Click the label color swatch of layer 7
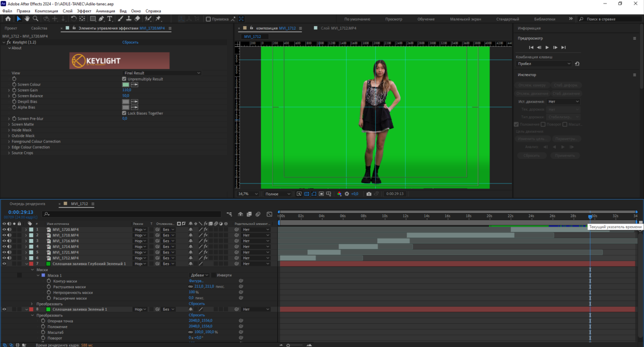Image resolution: width=644 pixels, height=347 pixels. [31, 264]
